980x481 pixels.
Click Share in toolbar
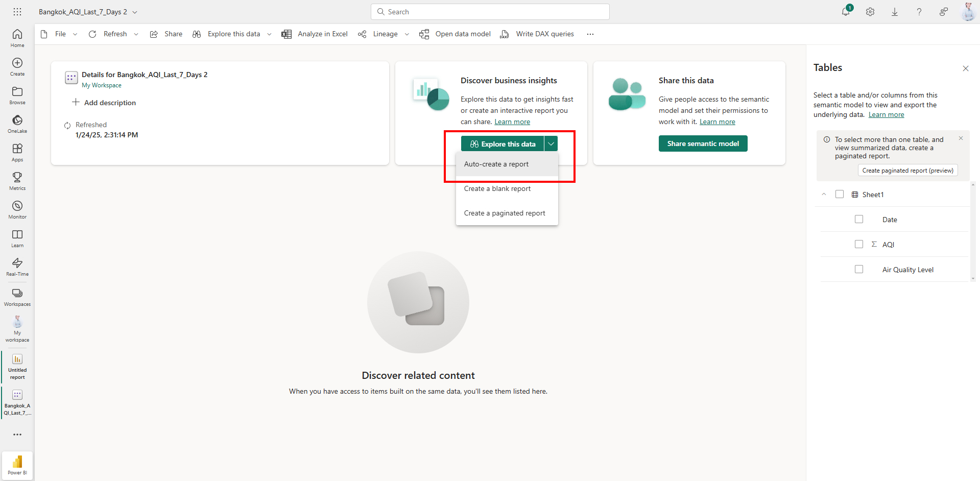(166, 34)
